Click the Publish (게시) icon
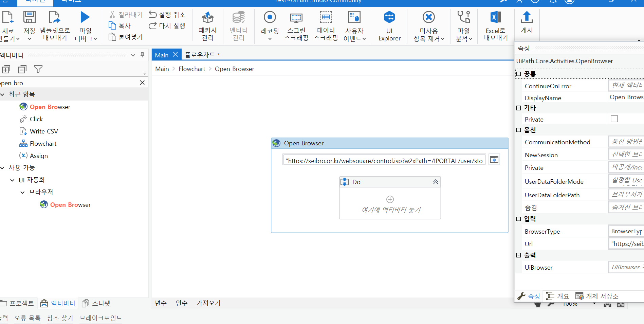644x324 pixels. coord(527,17)
